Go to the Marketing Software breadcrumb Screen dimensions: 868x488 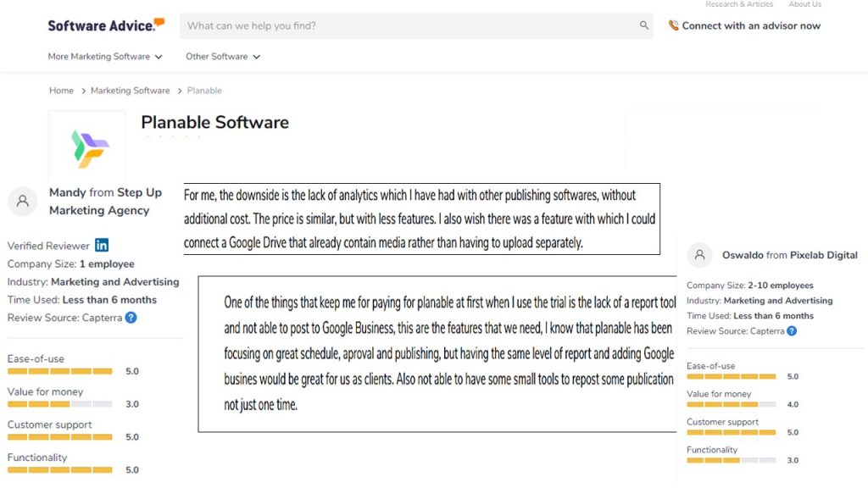(130, 90)
